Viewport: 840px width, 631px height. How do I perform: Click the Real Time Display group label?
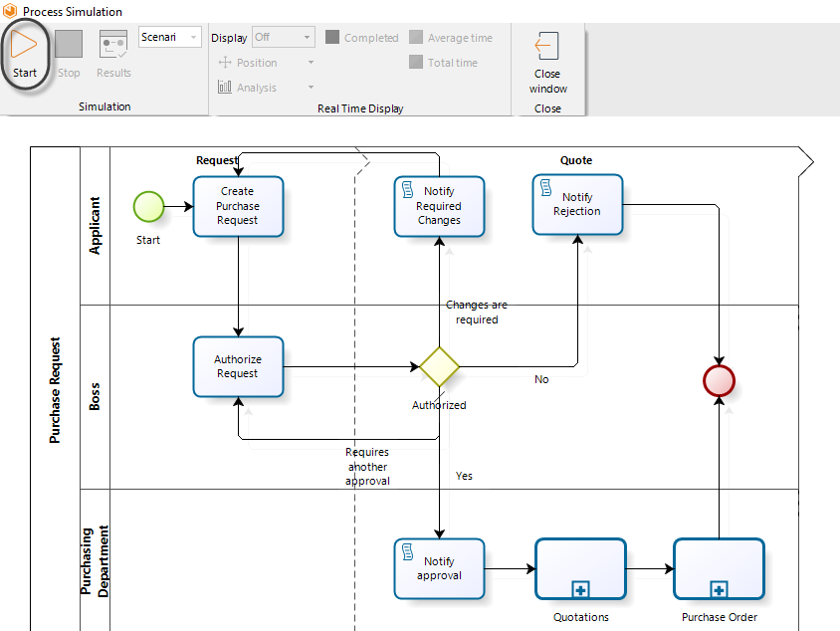coord(360,108)
